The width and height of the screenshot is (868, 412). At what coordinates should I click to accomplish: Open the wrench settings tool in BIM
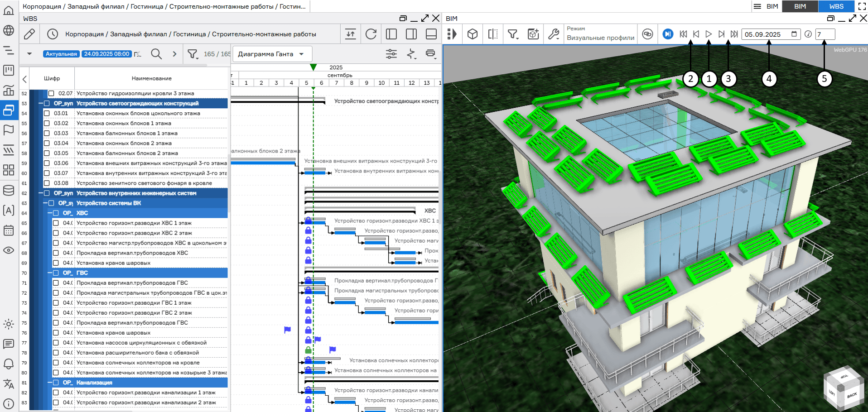tap(553, 34)
